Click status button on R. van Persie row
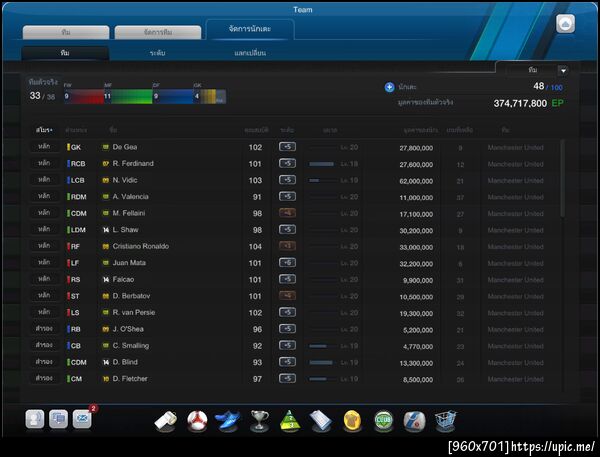600x457 pixels. pyautogui.click(x=44, y=312)
